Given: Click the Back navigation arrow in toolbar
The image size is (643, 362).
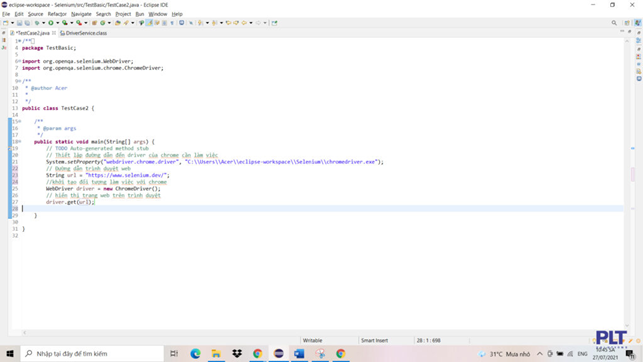Looking at the screenshot, I should pos(244,23).
